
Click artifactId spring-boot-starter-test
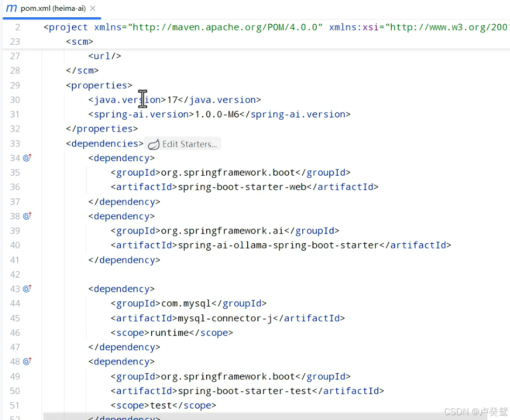point(244,391)
